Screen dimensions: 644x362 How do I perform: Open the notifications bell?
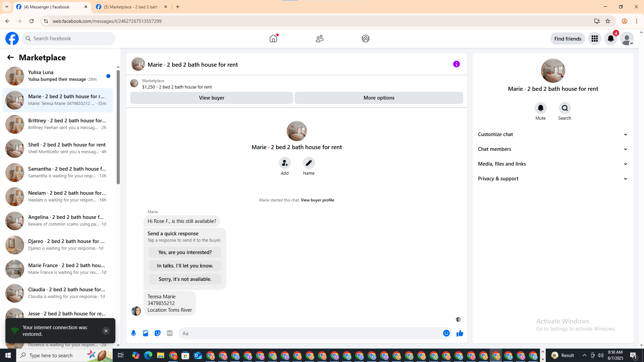(611, 39)
